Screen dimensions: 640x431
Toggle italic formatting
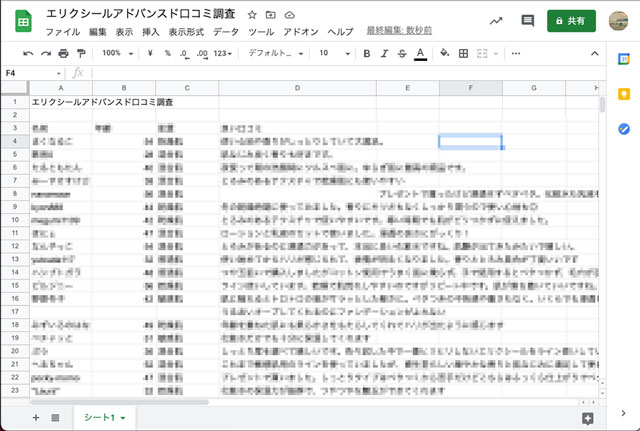click(x=384, y=53)
